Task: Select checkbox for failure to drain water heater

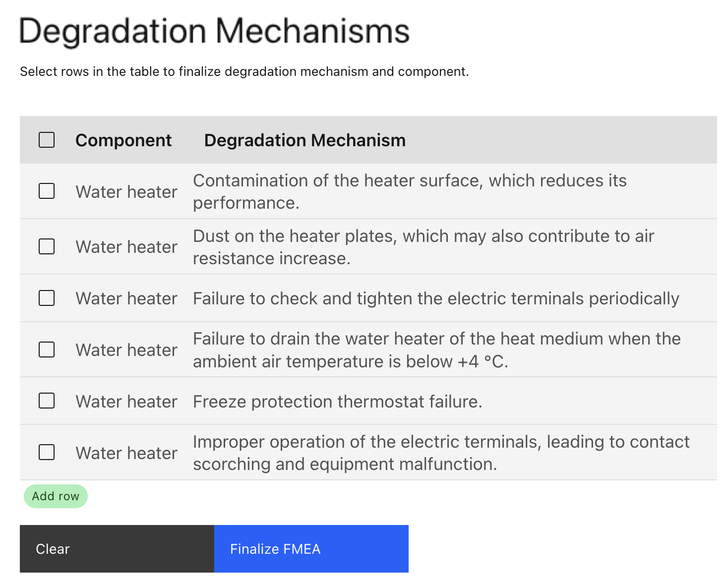Action: (x=47, y=350)
